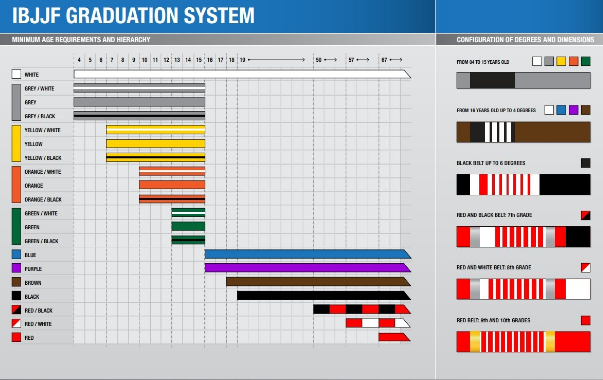Viewport: 603px width, 380px height.
Task: Click the age 16 marker in the age header
Action: pos(210,60)
